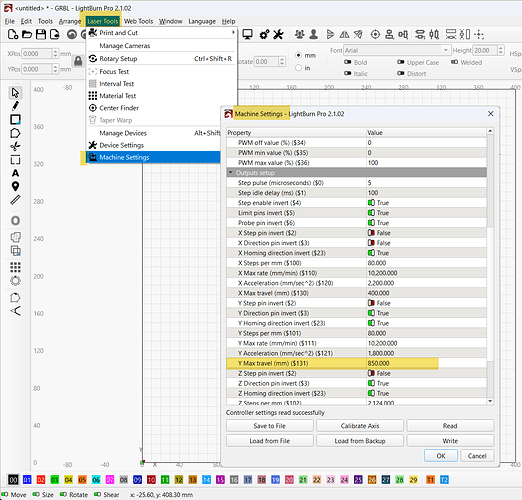Select the Create Text tool
Screen dimensions: 522x500
[x=15, y=173]
